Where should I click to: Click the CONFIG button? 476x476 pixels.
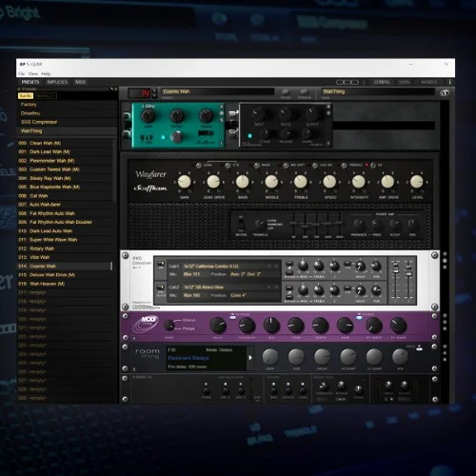[x=382, y=82]
